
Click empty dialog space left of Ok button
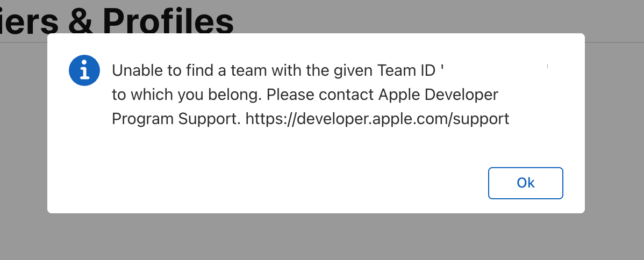pos(267,183)
